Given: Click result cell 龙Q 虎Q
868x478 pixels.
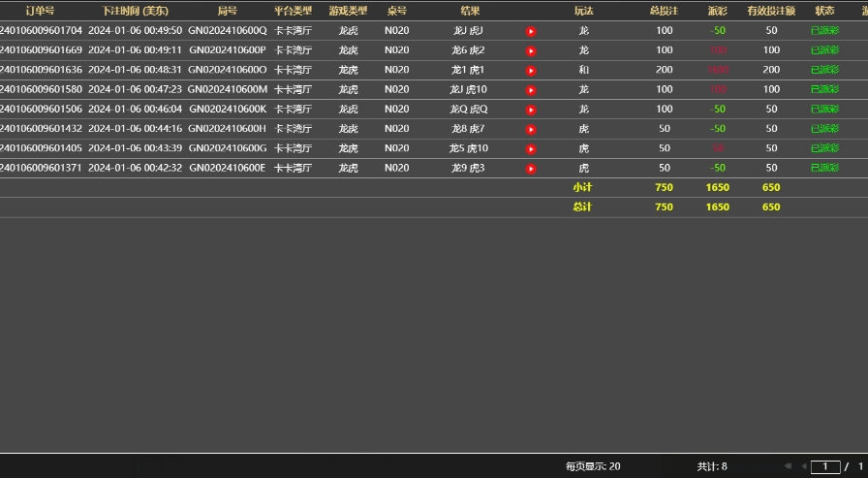Looking at the screenshot, I should click(x=468, y=110).
